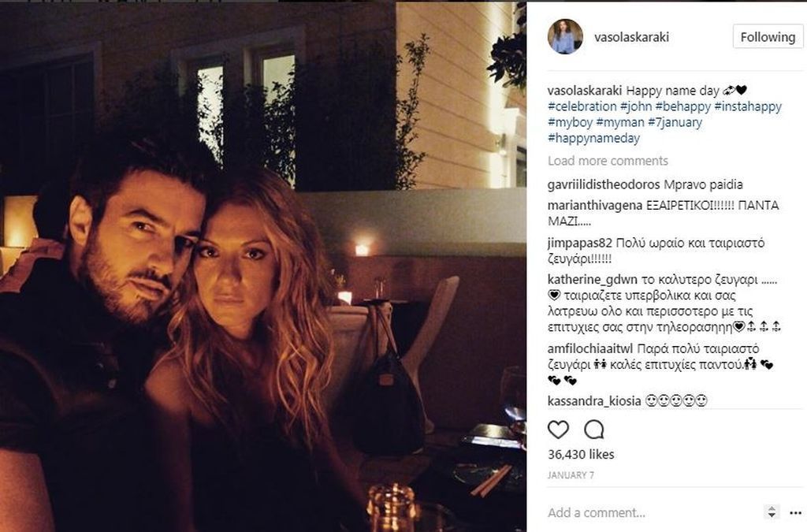The image size is (807, 532).
Task: Open the #7january hashtag link
Action: click(x=675, y=122)
